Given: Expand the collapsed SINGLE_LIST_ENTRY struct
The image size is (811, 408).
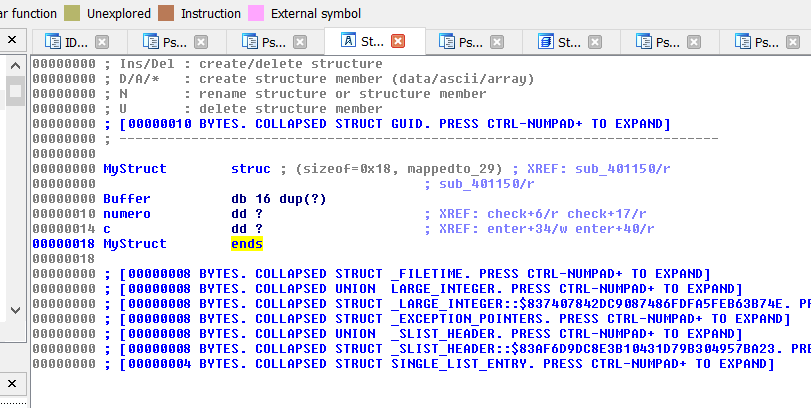Looking at the screenshot, I should 440,364.
